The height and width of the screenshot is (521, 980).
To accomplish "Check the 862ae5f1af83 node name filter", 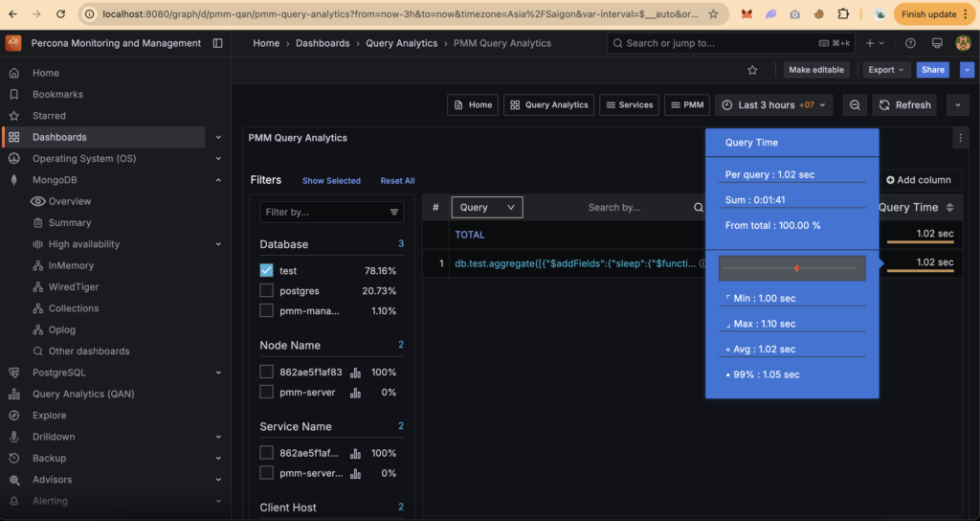I will [266, 372].
